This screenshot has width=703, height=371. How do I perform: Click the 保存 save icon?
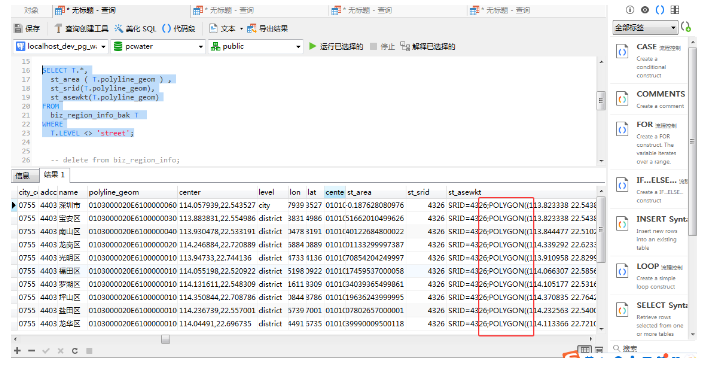[x=18, y=28]
